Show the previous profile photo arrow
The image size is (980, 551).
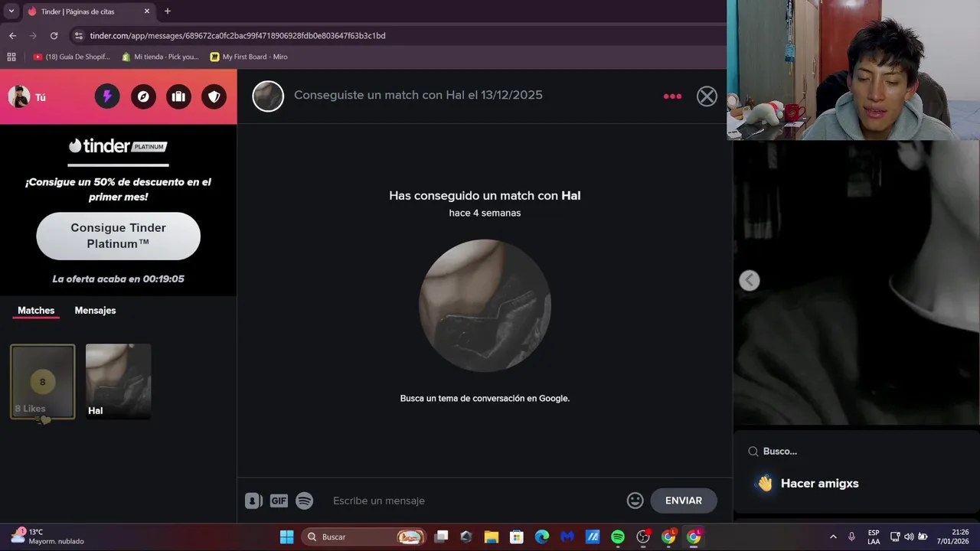tap(750, 280)
